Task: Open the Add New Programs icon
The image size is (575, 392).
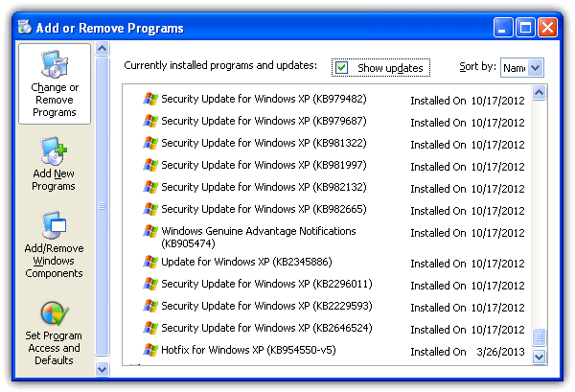Action: click(x=54, y=150)
